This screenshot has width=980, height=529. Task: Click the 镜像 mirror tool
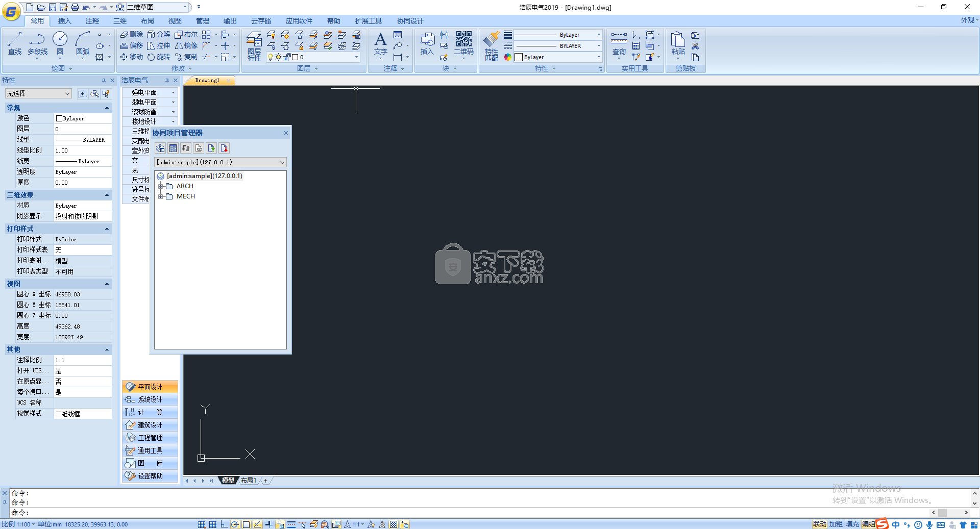186,45
